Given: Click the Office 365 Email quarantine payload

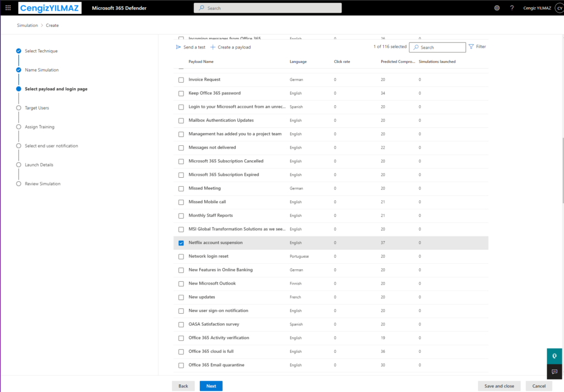Looking at the screenshot, I should click(x=216, y=365).
